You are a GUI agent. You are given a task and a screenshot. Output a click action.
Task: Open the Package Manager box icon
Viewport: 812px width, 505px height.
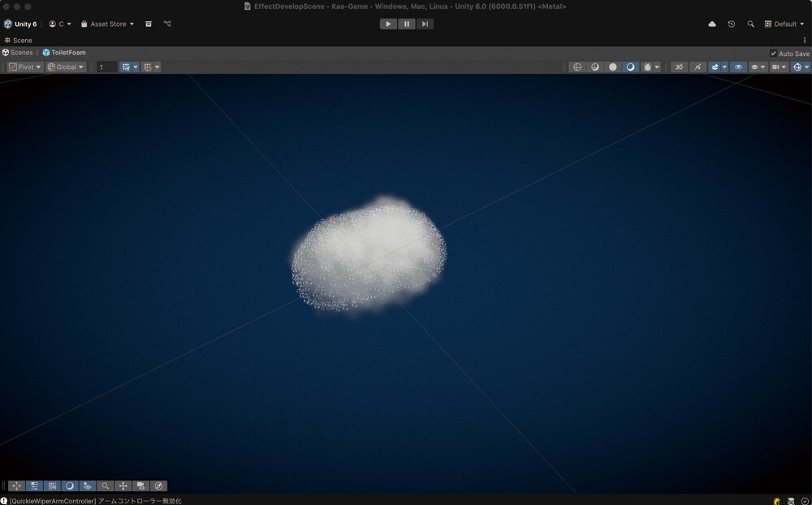149,24
